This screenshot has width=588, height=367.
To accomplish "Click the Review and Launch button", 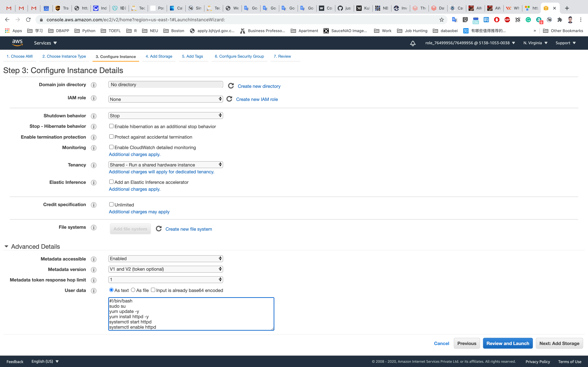I will point(508,343).
